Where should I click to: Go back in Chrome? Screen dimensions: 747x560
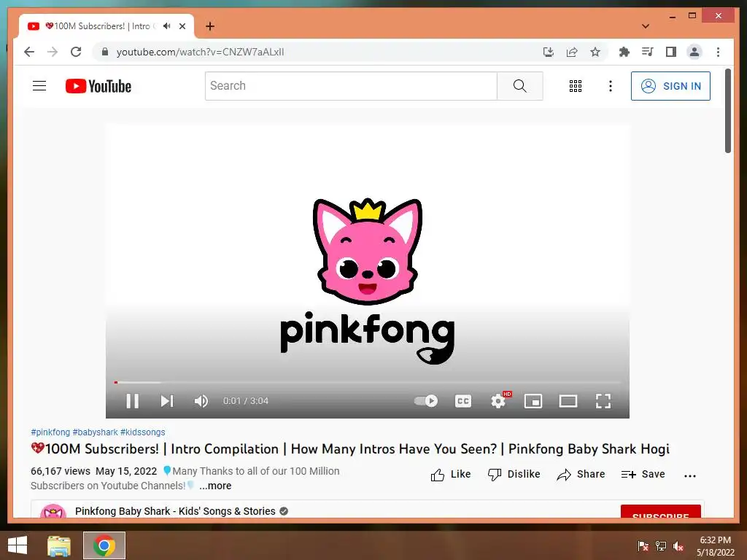(x=29, y=52)
